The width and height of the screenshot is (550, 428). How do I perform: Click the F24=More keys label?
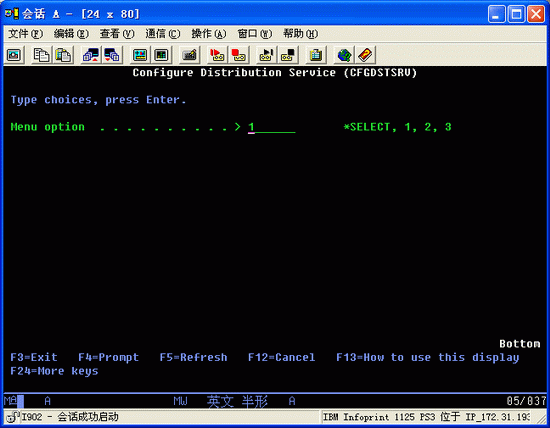(x=54, y=371)
